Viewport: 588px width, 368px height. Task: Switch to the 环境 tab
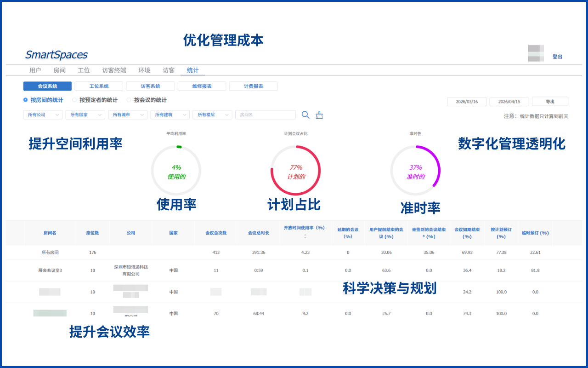click(x=144, y=70)
